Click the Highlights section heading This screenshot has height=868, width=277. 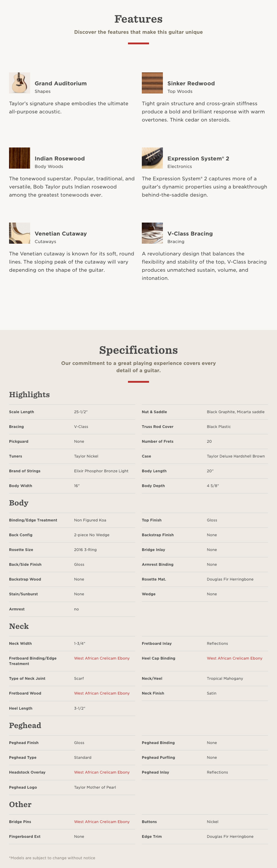[29, 394]
